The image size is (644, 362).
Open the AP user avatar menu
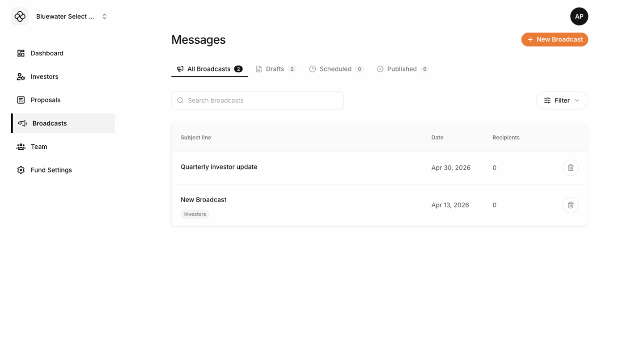(579, 17)
